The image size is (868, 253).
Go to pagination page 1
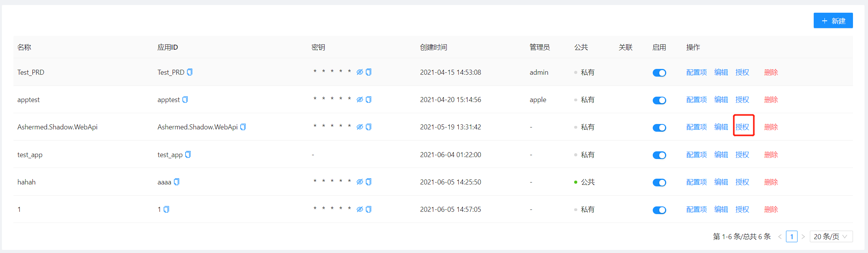[792, 236]
